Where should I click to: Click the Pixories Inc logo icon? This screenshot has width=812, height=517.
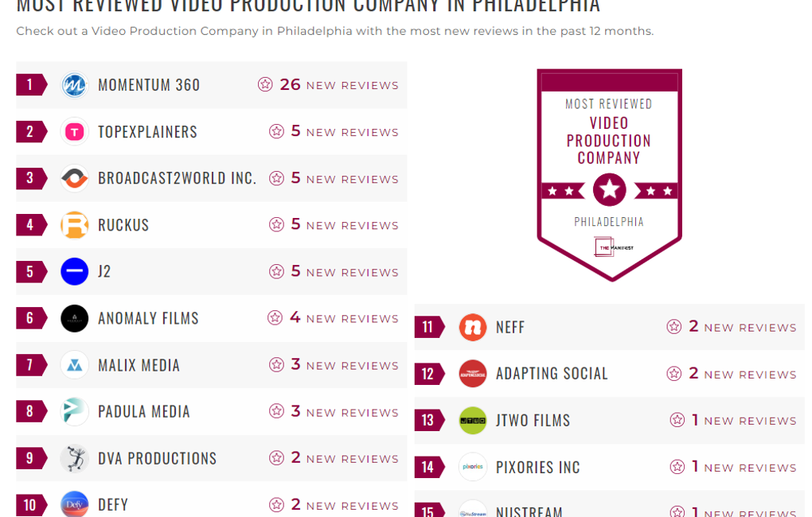tap(473, 467)
